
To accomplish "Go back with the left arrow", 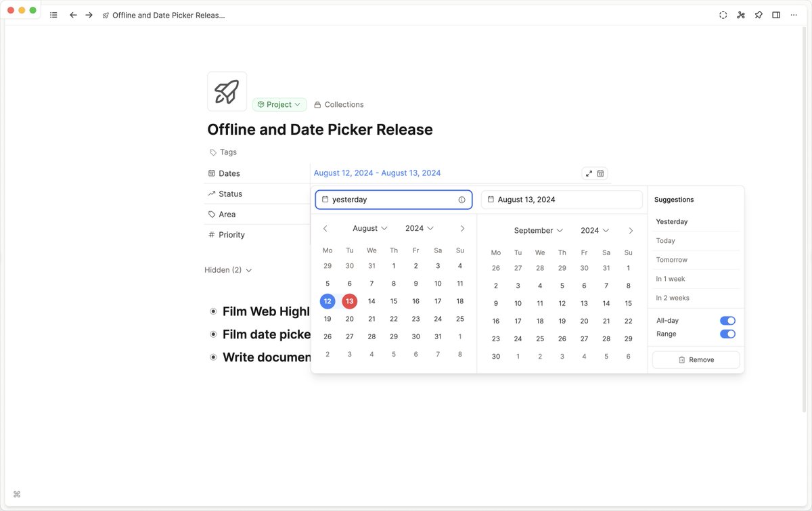I will click(x=73, y=15).
